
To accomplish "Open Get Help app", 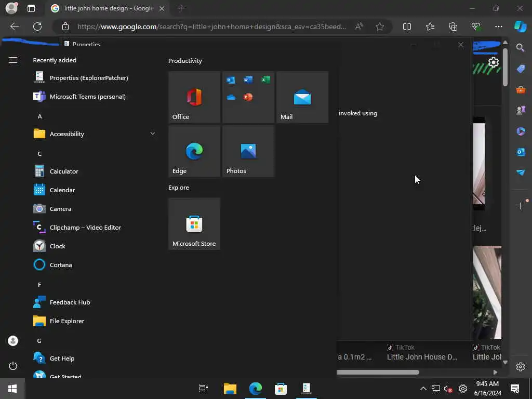I will click(95, 358).
